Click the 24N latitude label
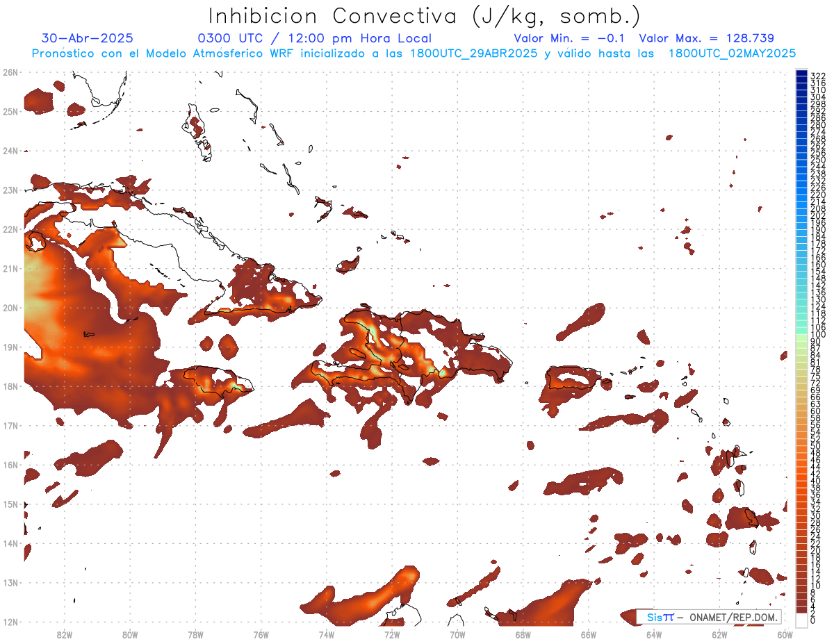This screenshot has height=644, width=834. [x=10, y=151]
